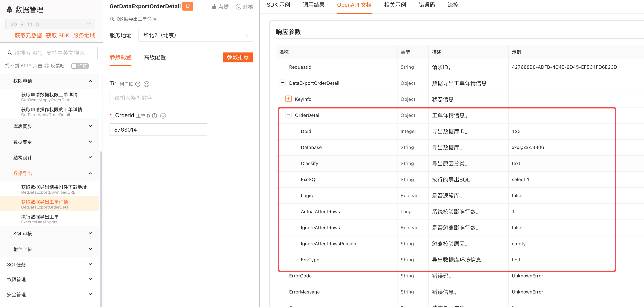Switch to the 调用结果 tab
Viewport: 644px width, 307px height.
click(x=314, y=5)
